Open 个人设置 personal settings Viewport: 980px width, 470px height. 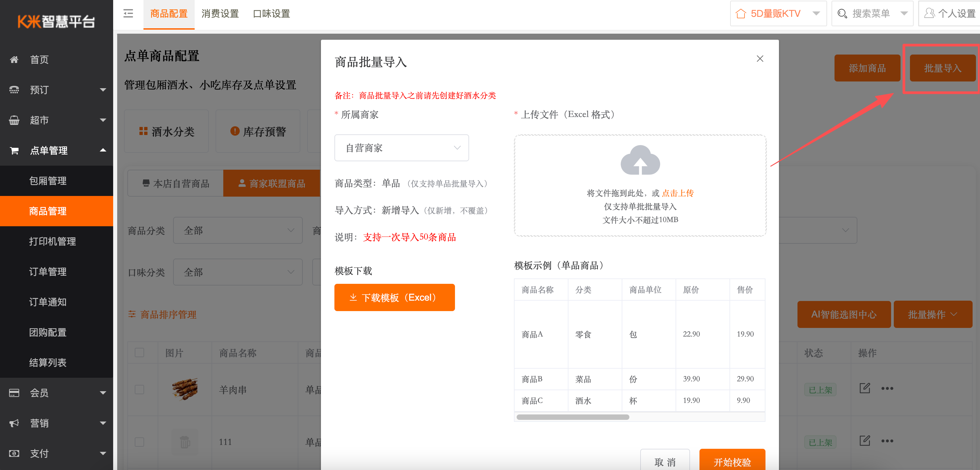click(950, 14)
